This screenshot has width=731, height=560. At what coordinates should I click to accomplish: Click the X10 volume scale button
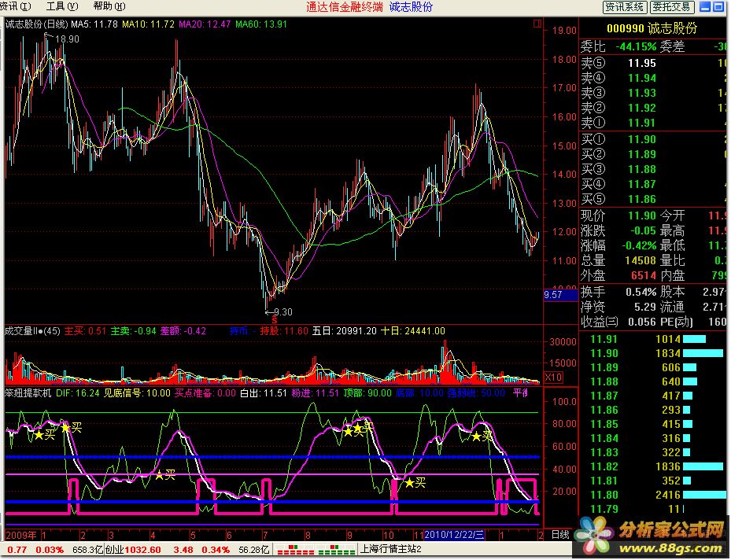click(553, 377)
